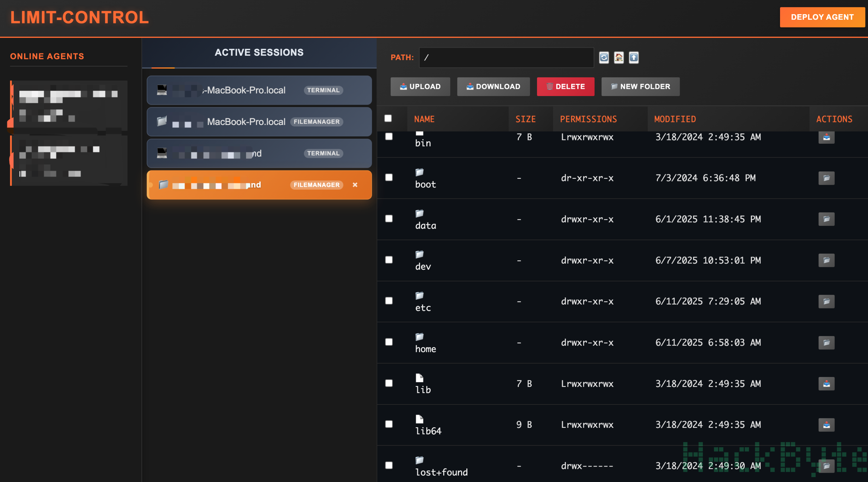Select the MacBook-Pro.local FILEMANAGER session
This screenshot has height=482, width=868.
259,122
